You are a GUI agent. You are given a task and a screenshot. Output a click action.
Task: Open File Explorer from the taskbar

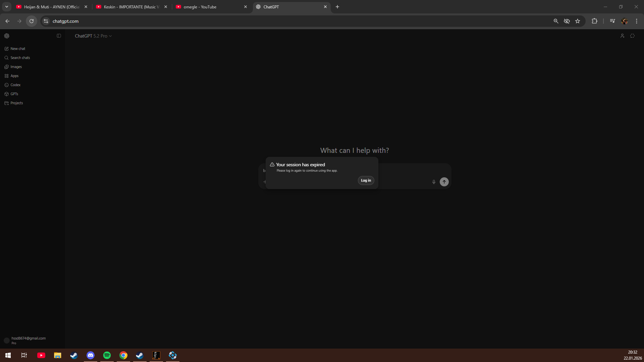[58, 355]
